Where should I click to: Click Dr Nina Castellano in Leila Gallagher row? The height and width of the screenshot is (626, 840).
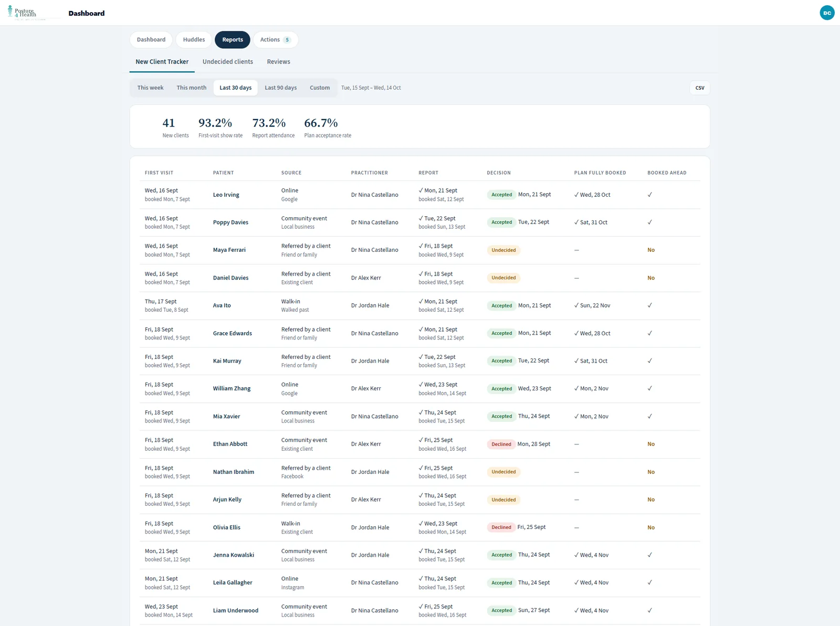pyautogui.click(x=375, y=583)
